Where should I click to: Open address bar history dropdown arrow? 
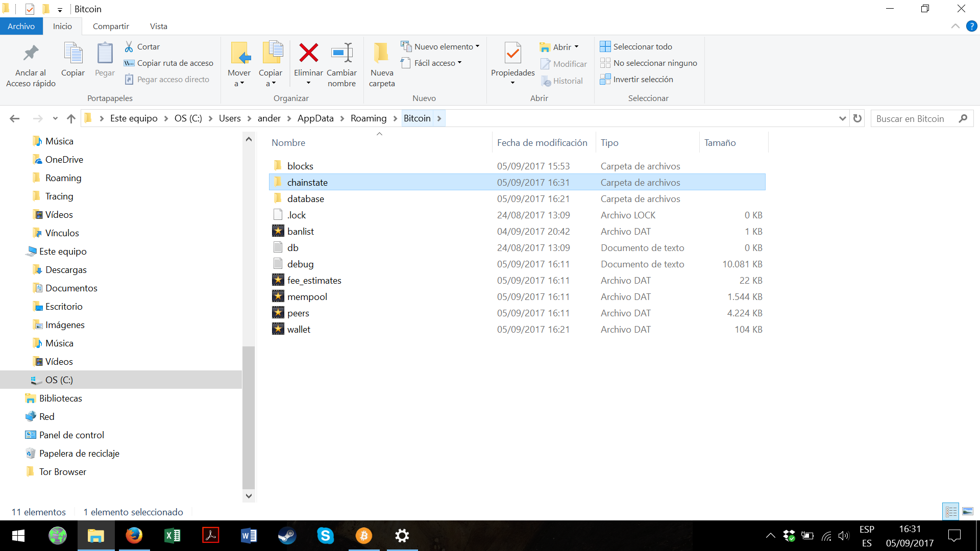pyautogui.click(x=842, y=118)
